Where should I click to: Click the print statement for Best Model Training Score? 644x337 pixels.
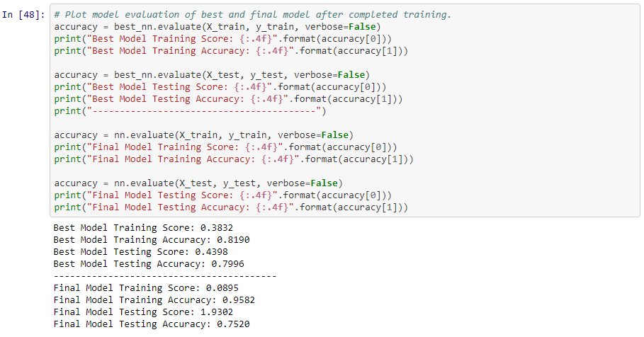(222, 38)
